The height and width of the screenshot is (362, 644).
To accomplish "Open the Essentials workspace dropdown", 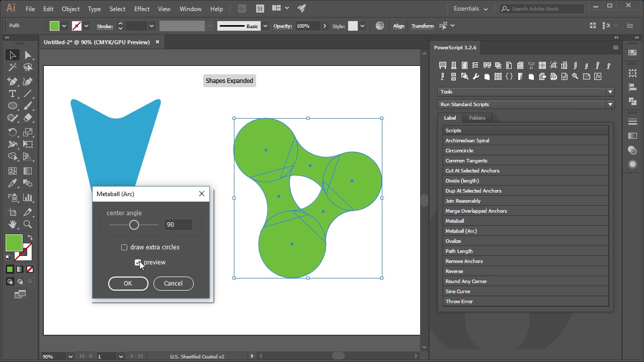I will 471,9.
